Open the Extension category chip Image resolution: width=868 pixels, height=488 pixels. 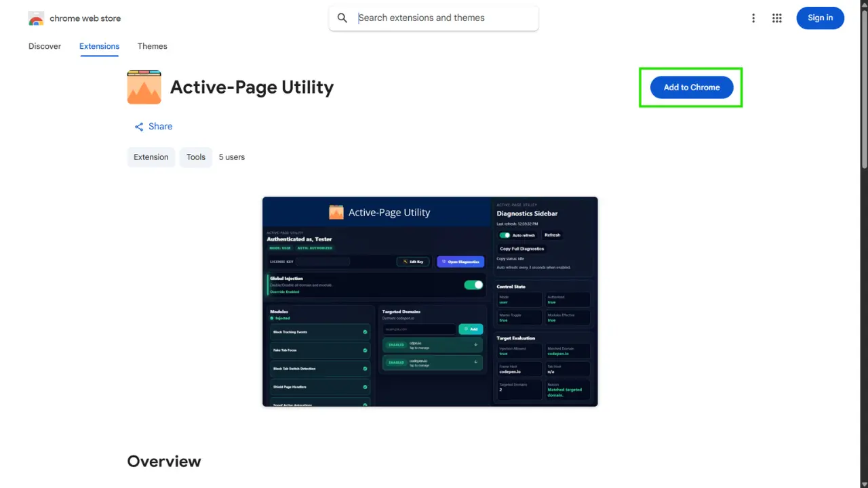click(x=151, y=157)
